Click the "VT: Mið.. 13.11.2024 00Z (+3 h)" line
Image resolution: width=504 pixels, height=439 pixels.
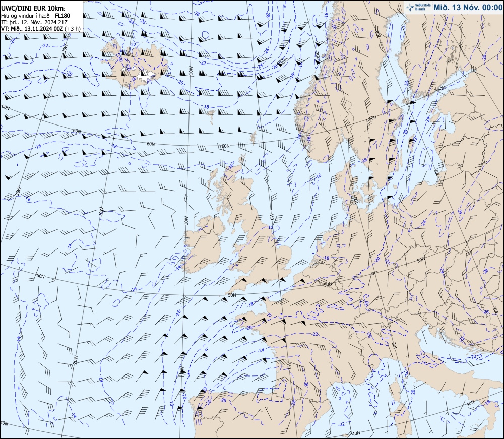point(41,28)
